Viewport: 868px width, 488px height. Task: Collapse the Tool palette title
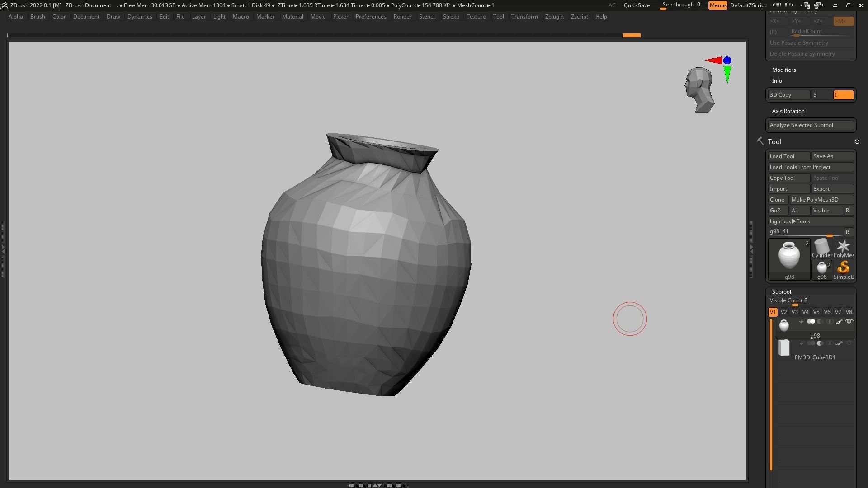tap(774, 142)
